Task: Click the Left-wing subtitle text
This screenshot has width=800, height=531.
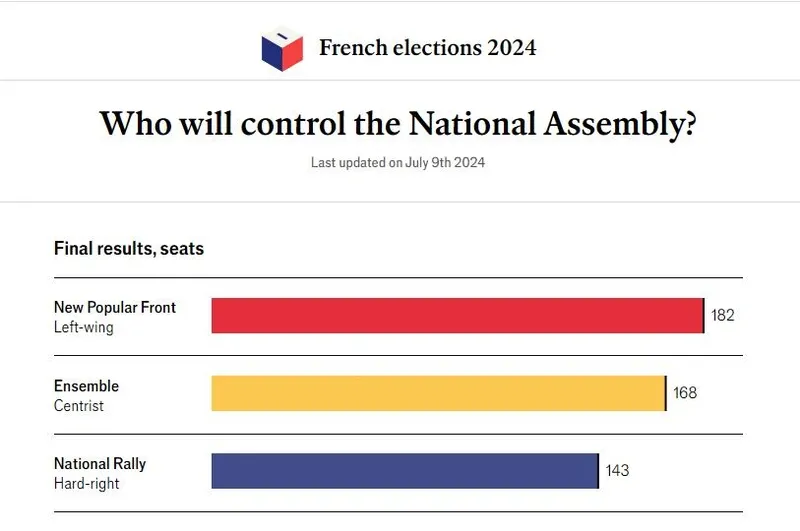Action: click(x=84, y=327)
